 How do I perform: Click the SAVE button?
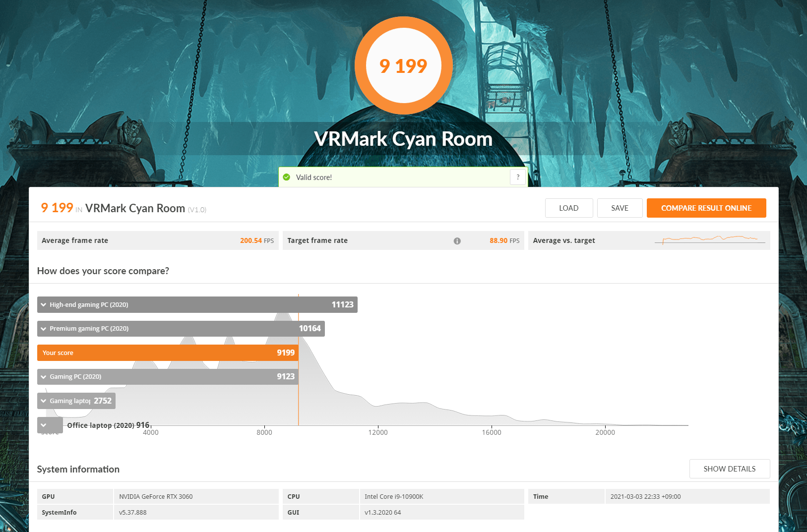[620, 208]
